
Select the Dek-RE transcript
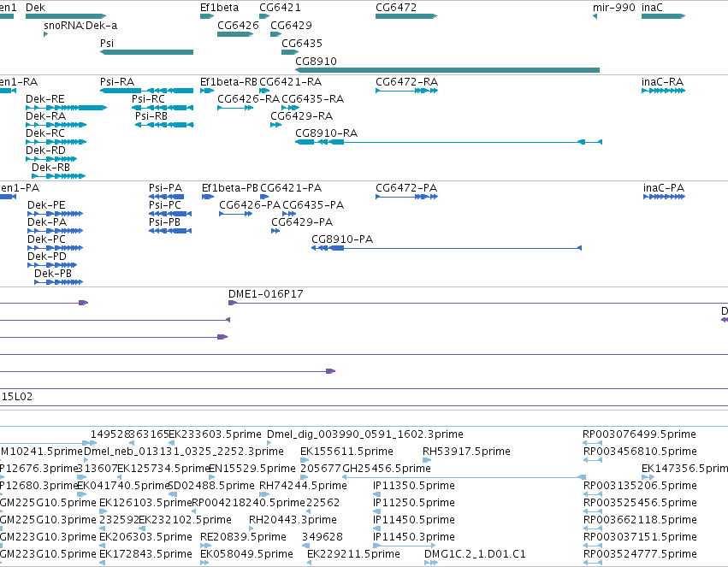[x=66, y=108]
